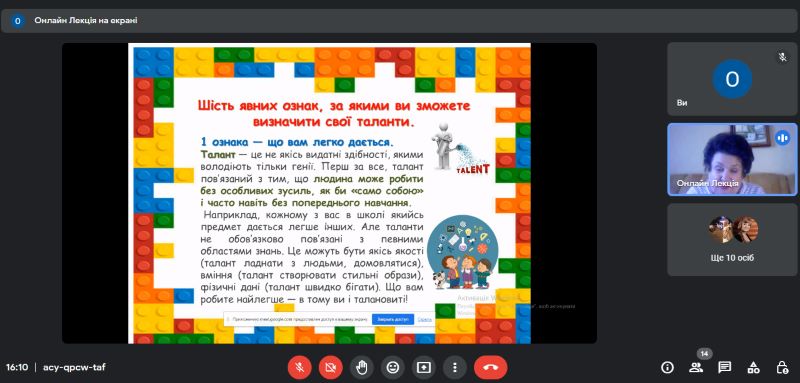This screenshot has height=383, width=800.
Task: Leave the call with the red hang-up button
Action: 490,367
